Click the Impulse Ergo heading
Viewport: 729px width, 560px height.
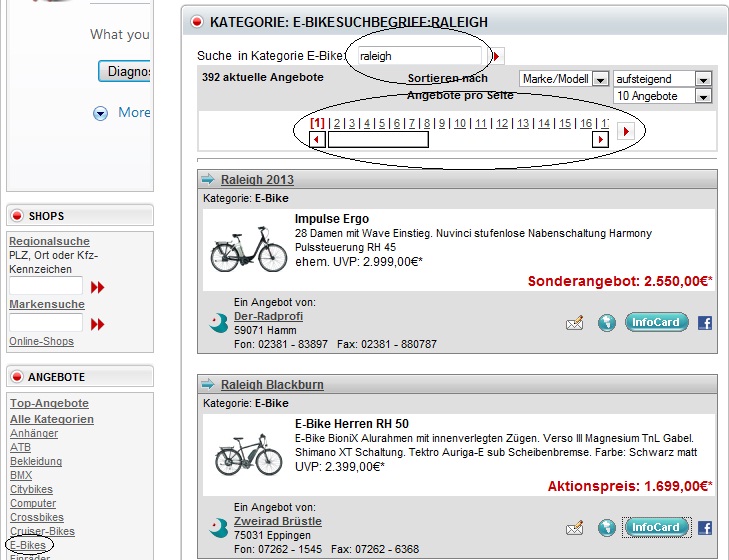click(x=331, y=219)
